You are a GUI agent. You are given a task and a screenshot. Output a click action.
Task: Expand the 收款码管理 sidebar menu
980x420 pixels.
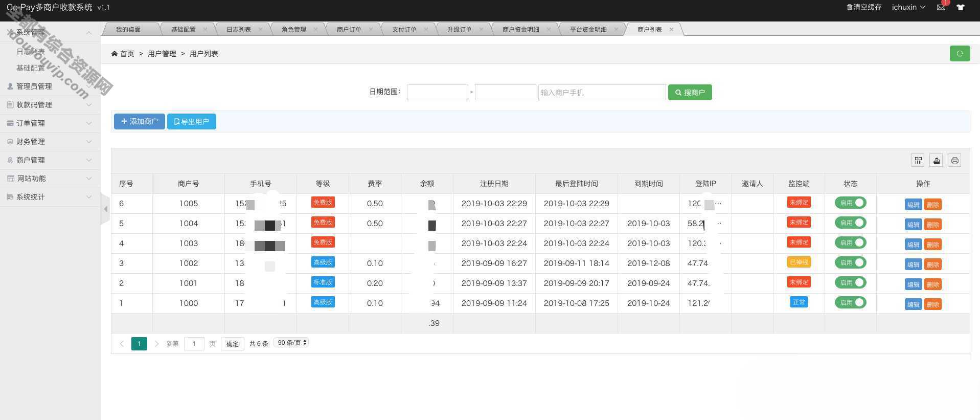pyautogui.click(x=50, y=105)
